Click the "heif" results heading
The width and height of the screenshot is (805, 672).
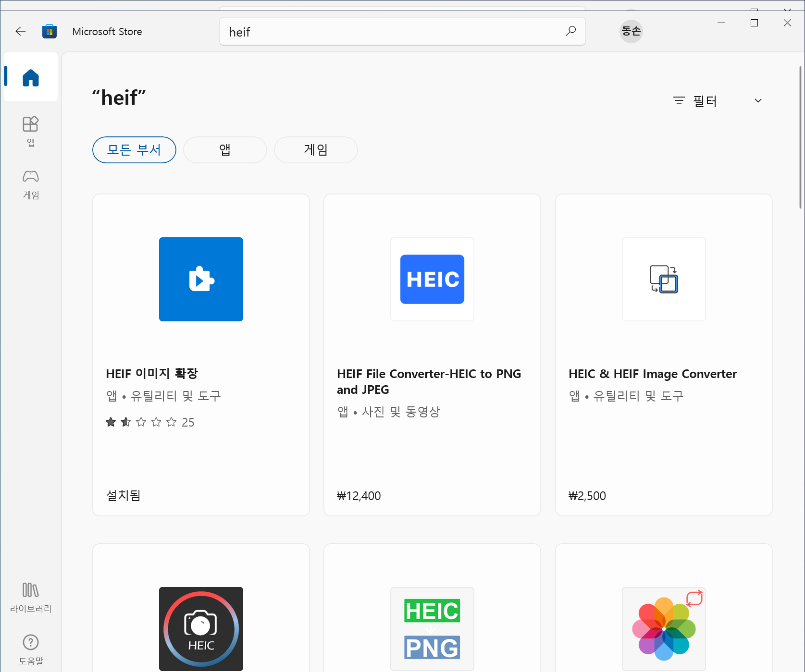point(119,98)
